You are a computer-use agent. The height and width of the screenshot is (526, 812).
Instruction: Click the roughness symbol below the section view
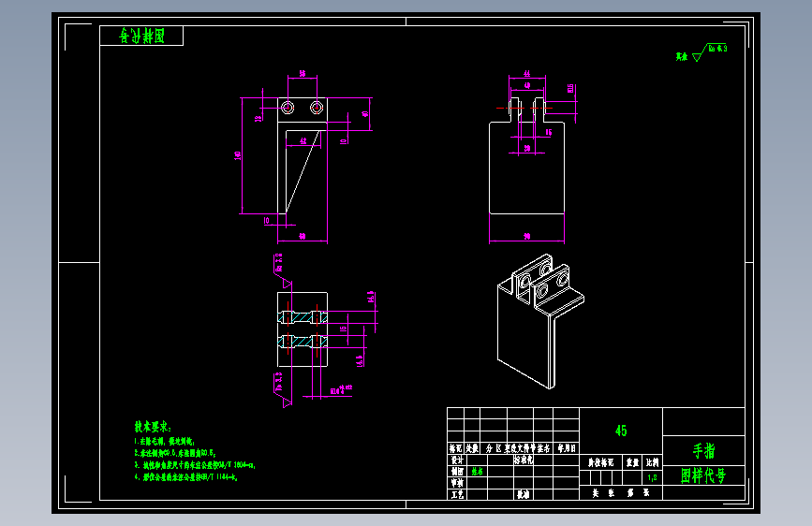pos(282,390)
